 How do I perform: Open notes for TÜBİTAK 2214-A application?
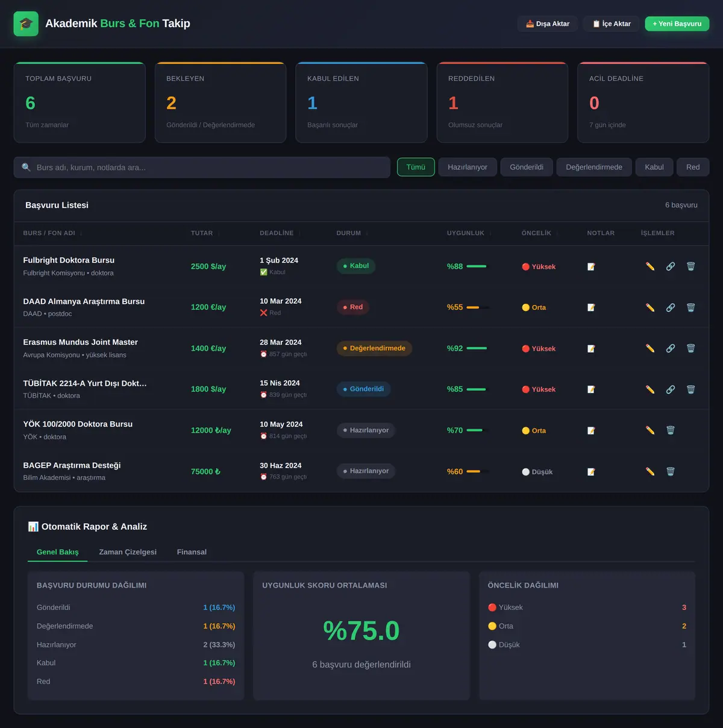click(591, 389)
